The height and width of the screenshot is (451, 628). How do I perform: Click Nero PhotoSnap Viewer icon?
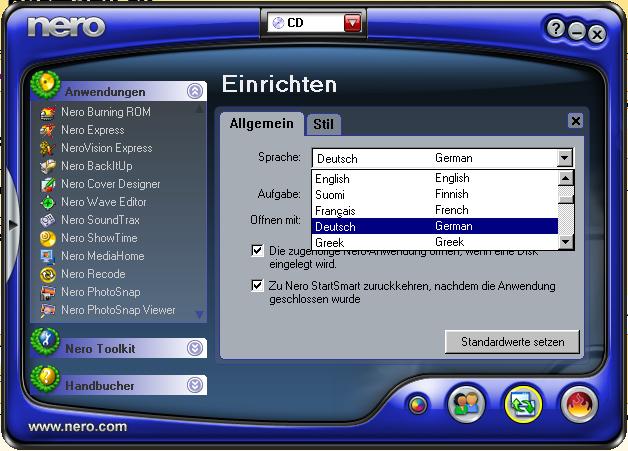[x=48, y=310]
